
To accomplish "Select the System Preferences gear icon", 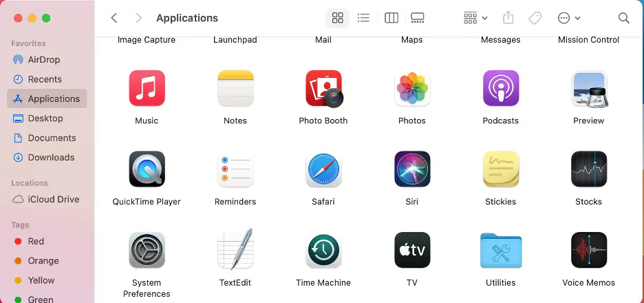I will point(147,250).
